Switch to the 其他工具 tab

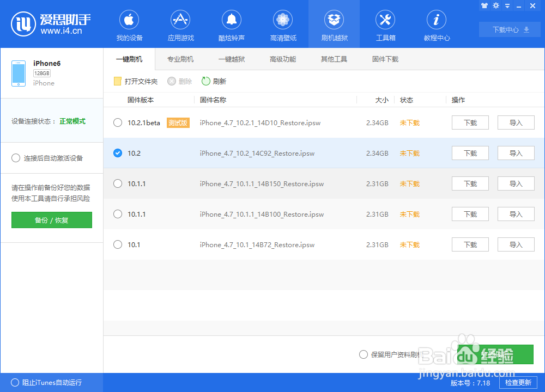point(334,59)
